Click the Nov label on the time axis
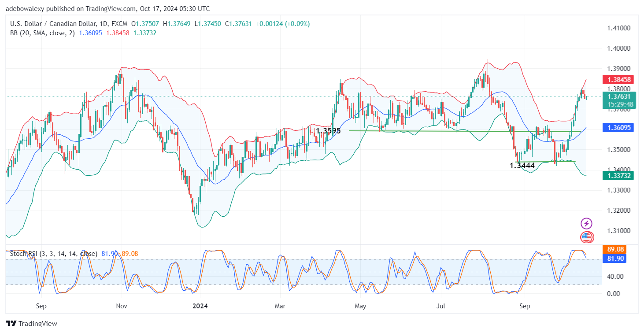This screenshot has height=333, width=644. (122, 305)
